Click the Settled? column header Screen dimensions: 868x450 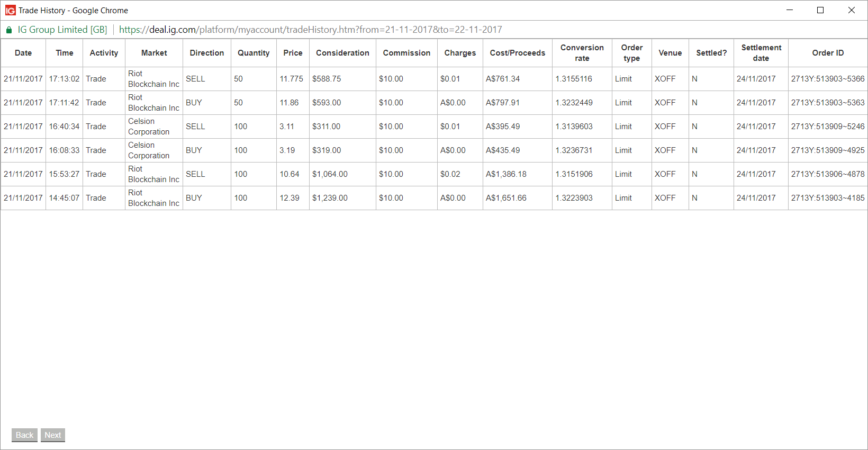pyautogui.click(x=711, y=53)
